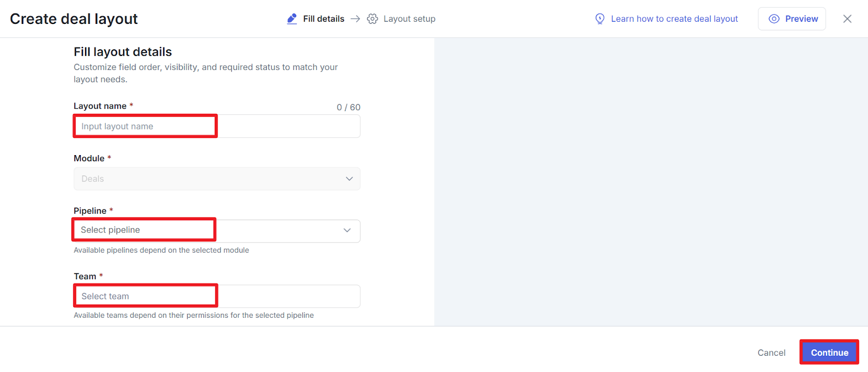Select the Fill details step
The image size is (868, 372).
(323, 19)
